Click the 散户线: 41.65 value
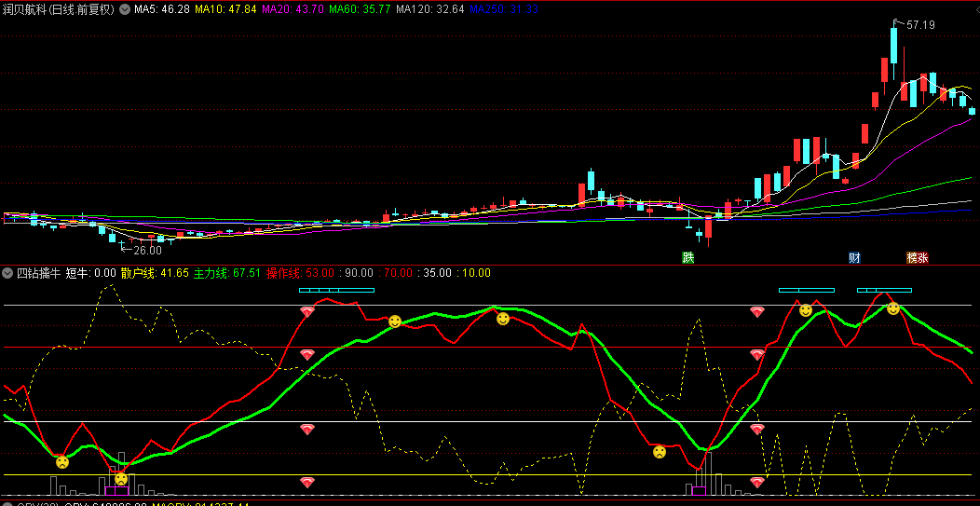The height and width of the screenshot is (506, 980). click(x=155, y=273)
